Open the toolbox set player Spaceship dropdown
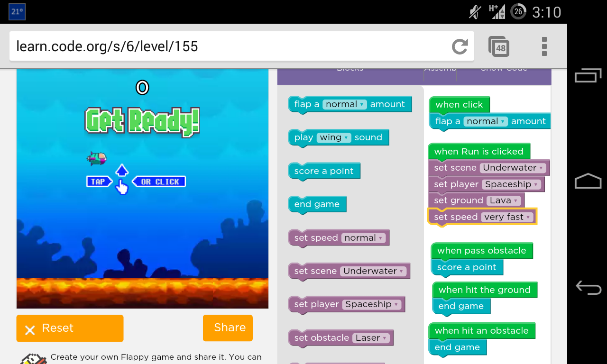607x364 pixels. (x=372, y=304)
